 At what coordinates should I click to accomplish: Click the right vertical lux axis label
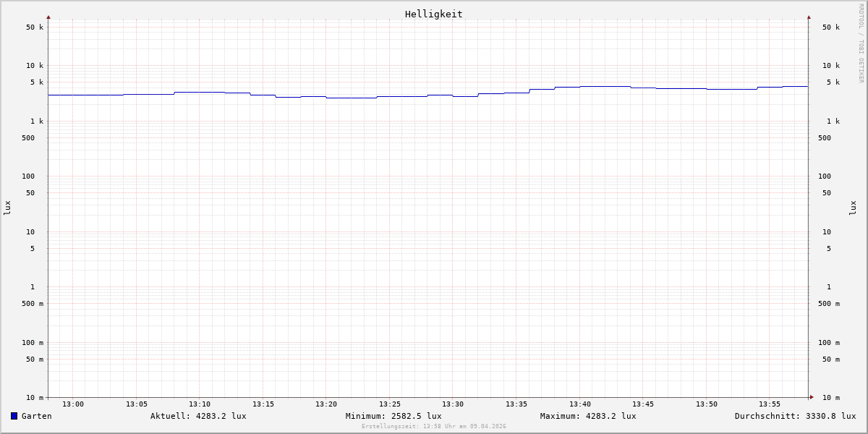point(853,208)
